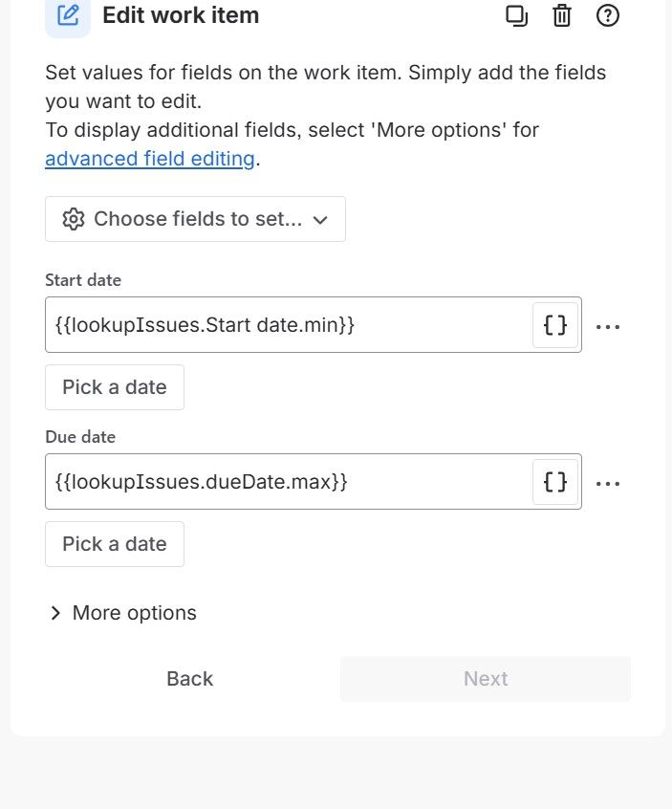Open the Choose fields to set dropdown
The width and height of the screenshot is (672, 809).
(x=195, y=219)
